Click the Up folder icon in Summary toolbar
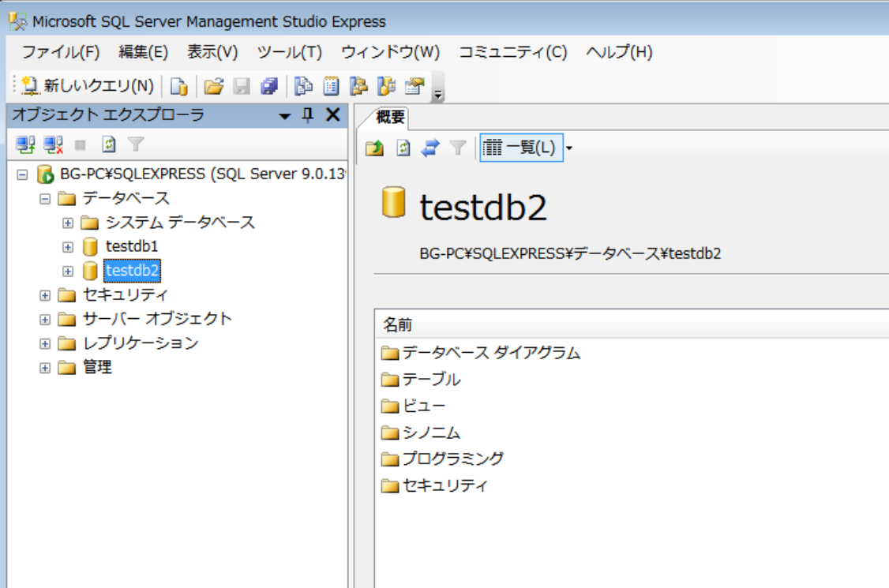The height and width of the screenshot is (588, 889). point(374,148)
